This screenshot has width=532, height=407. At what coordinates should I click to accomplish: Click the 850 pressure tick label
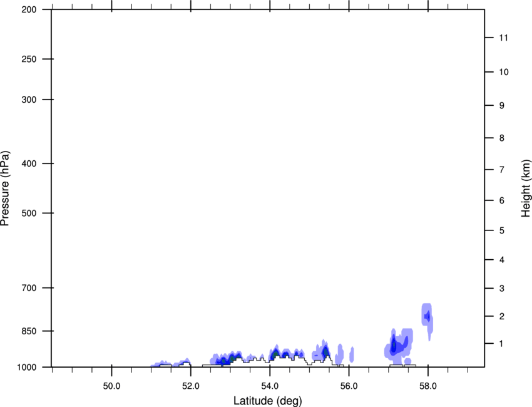coord(29,331)
